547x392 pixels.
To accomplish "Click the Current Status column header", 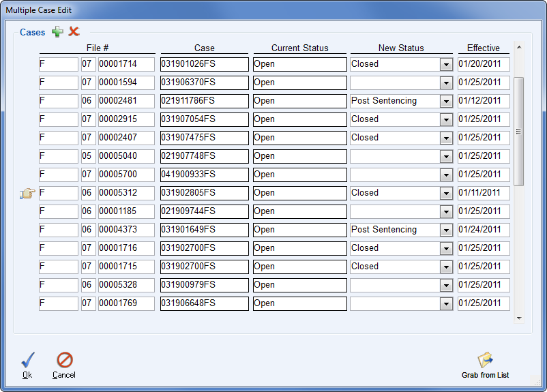I will coord(300,48).
